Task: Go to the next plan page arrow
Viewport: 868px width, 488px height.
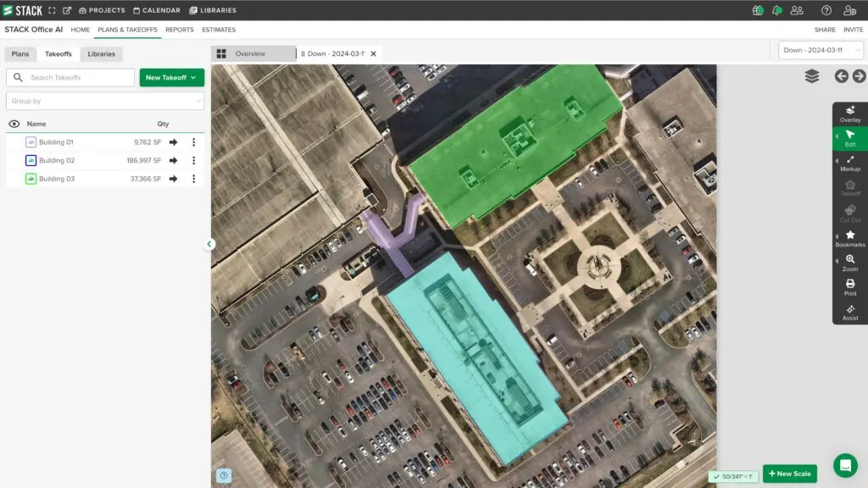Action: tap(860, 76)
